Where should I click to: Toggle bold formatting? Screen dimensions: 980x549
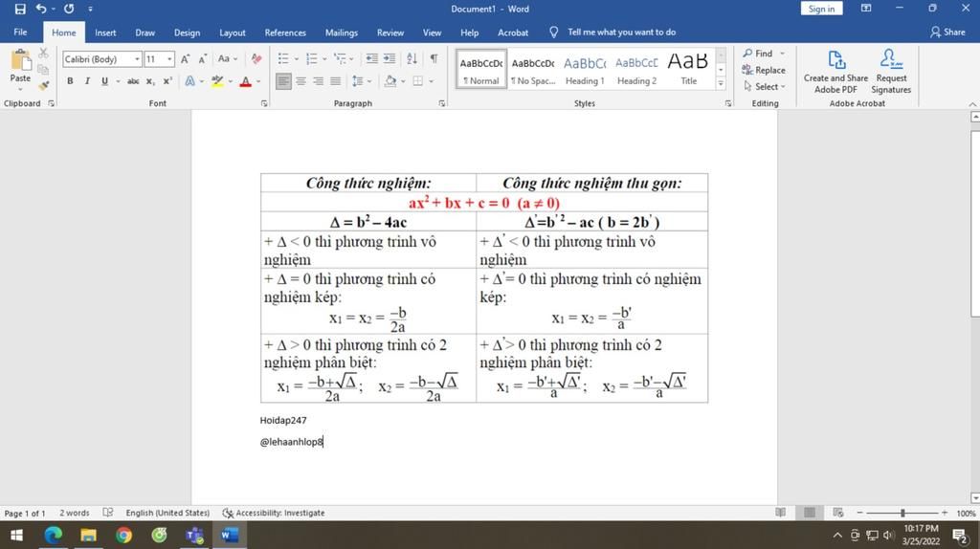click(70, 81)
